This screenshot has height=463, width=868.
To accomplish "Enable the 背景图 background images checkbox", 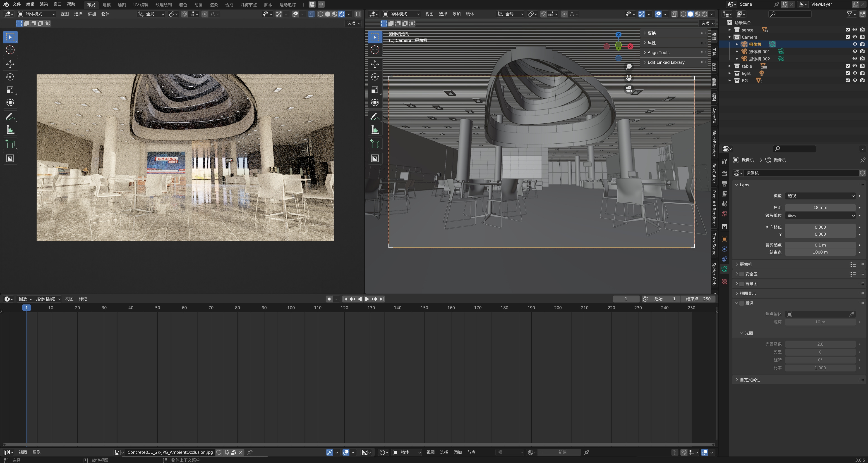I will (x=741, y=284).
